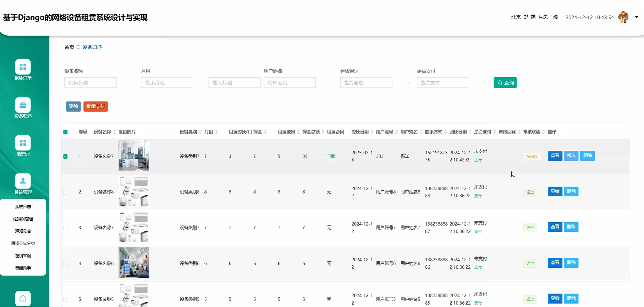Go to 首页 in the breadcrumb
Viewport: 644px width, 307px height.
point(69,47)
